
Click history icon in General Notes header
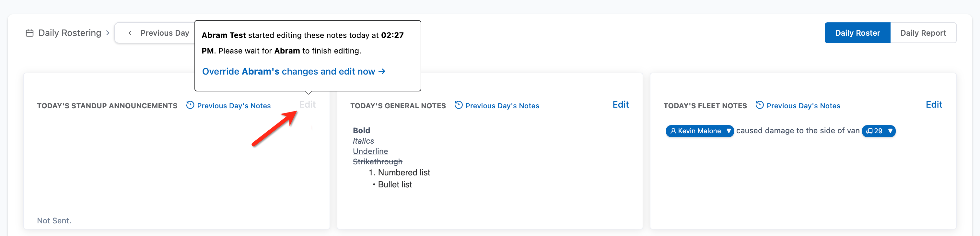(459, 105)
